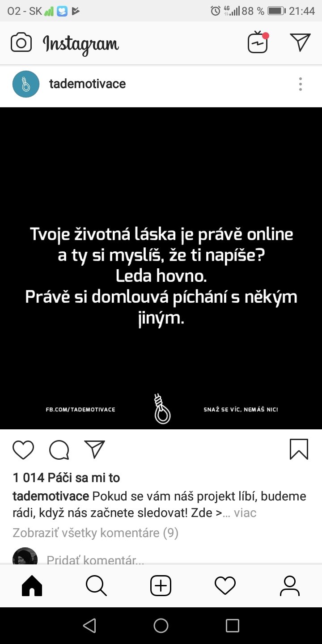
Task: Open your profile tab
Action: pyautogui.click(x=289, y=585)
